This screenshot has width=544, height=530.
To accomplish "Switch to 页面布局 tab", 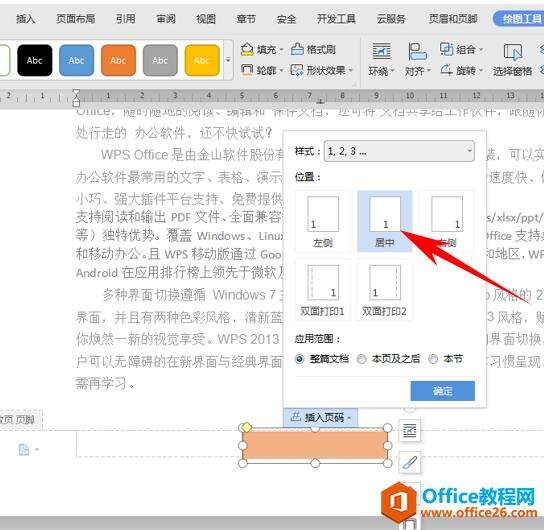I will [x=76, y=19].
